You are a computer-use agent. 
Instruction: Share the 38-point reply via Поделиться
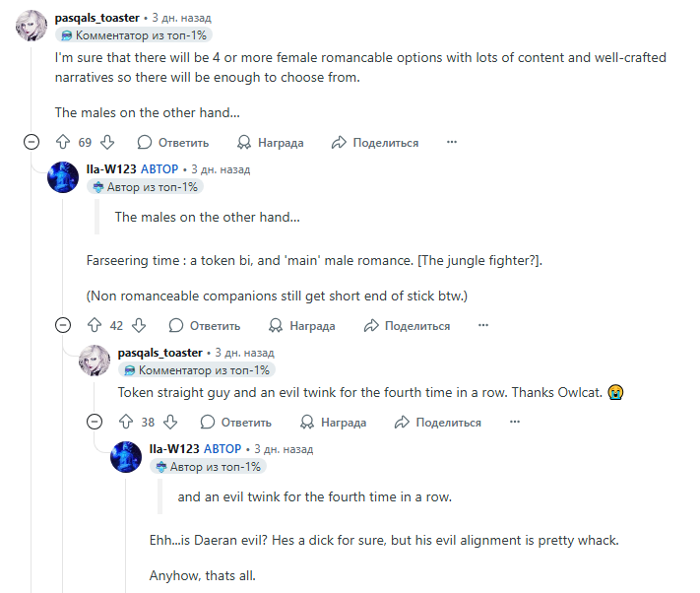438,423
